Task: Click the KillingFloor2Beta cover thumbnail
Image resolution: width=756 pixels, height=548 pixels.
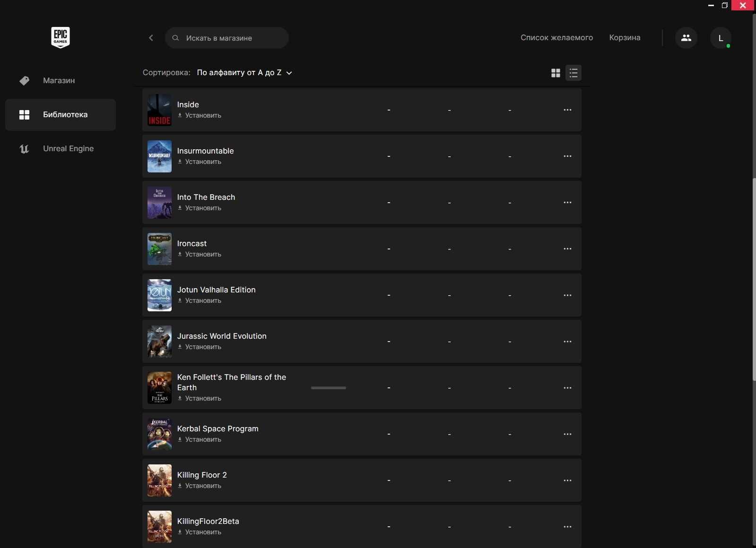Action: pyautogui.click(x=159, y=527)
